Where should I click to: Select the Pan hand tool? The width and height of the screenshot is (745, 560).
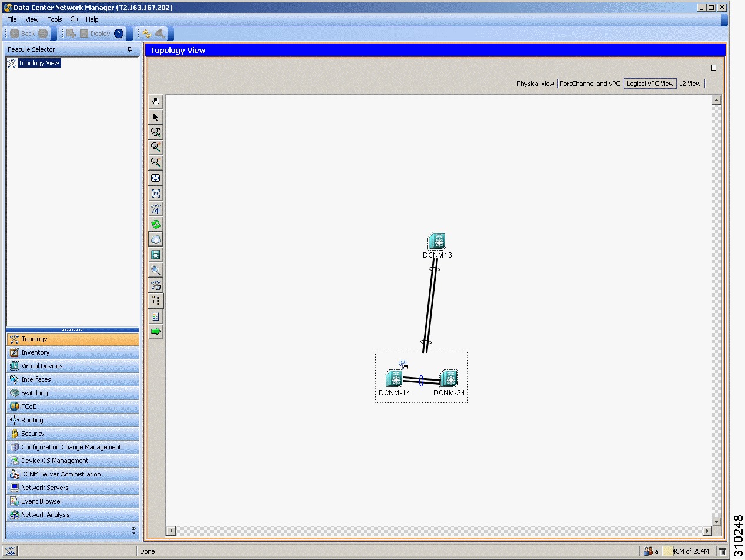(x=156, y=102)
